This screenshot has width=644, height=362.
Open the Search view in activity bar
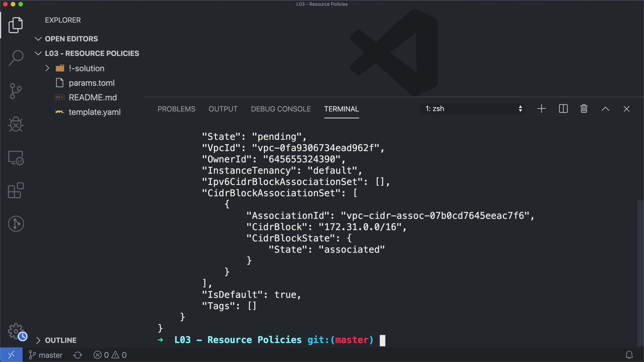pyautogui.click(x=16, y=58)
